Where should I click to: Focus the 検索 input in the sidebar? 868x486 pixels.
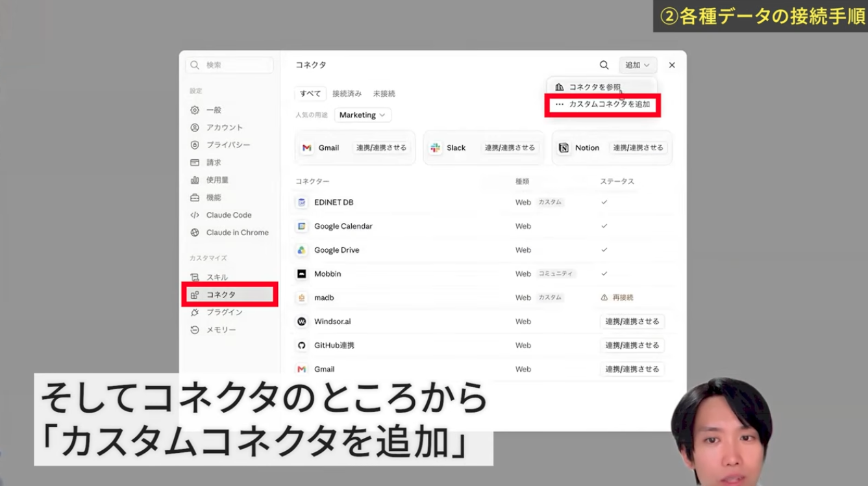click(x=229, y=65)
